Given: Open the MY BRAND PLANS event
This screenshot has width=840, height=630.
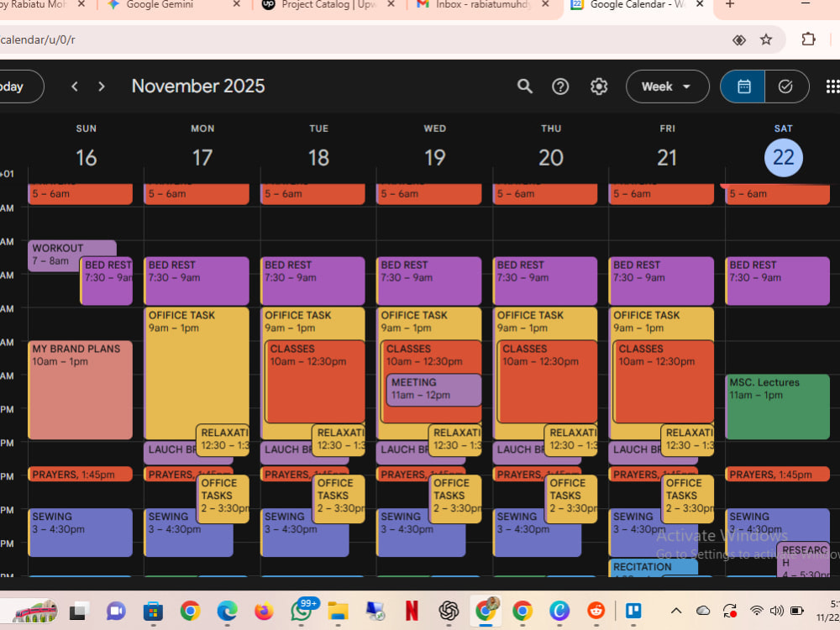Looking at the screenshot, I should (80, 390).
